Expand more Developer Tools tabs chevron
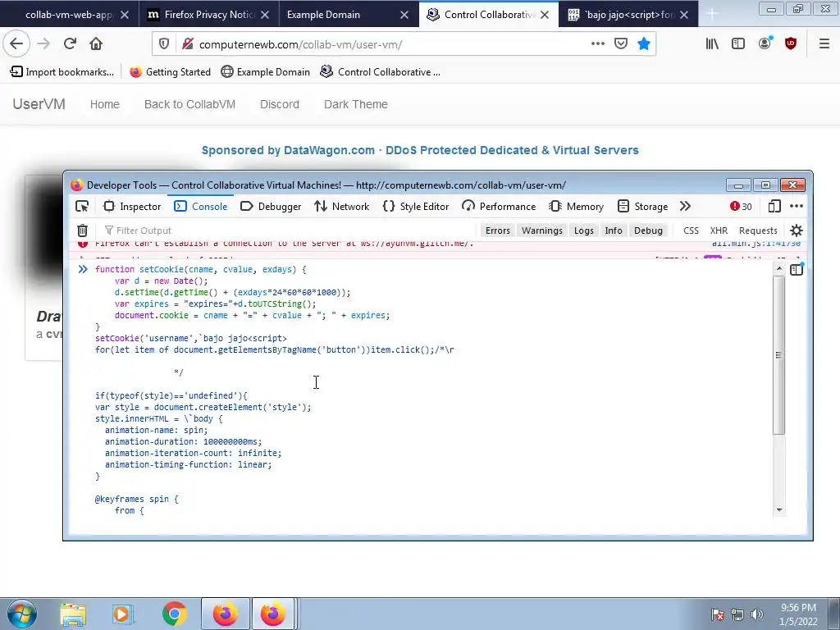Screen dimensions: 840x630 tap(685, 206)
